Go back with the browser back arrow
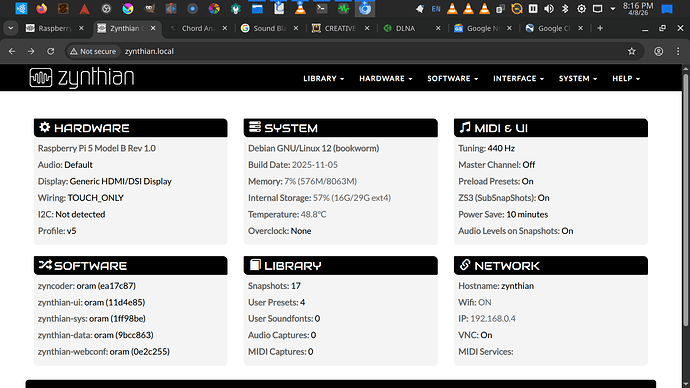 (12, 51)
